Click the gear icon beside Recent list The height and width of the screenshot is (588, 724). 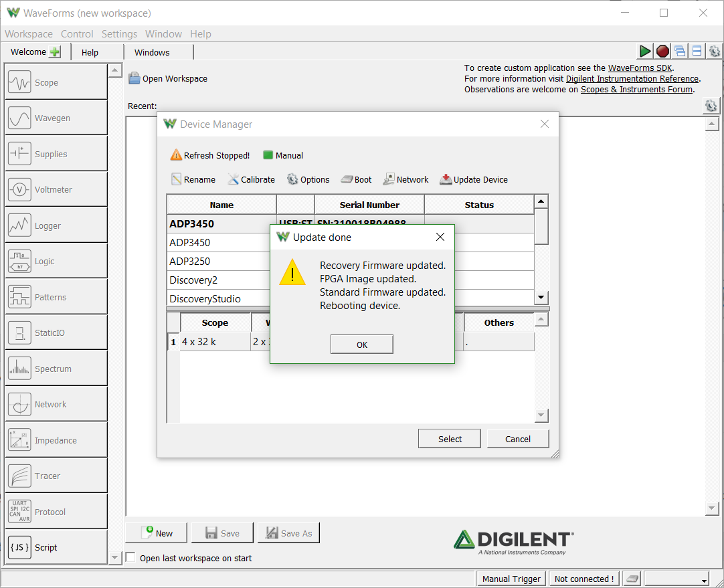pos(711,106)
